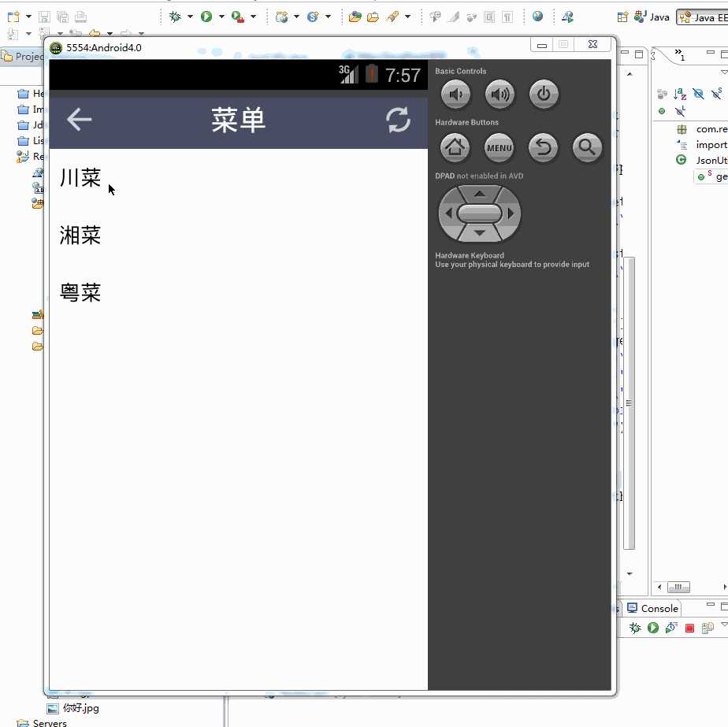This screenshot has height=727, width=728.
Task: Open the Debug dropdown arrow in Eclipse toolbar
Action: click(190, 17)
